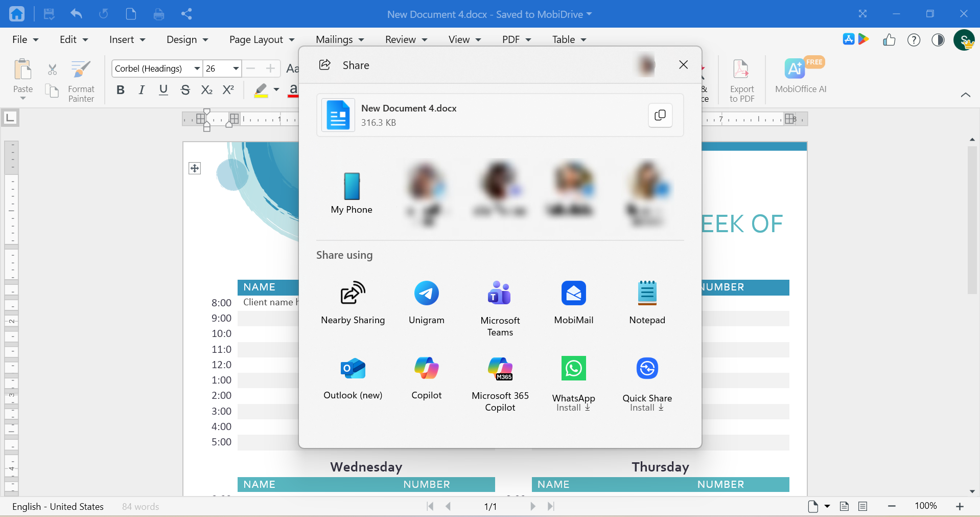Choose Nearby Sharing option
980x517 pixels.
pyautogui.click(x=353, y=303)
